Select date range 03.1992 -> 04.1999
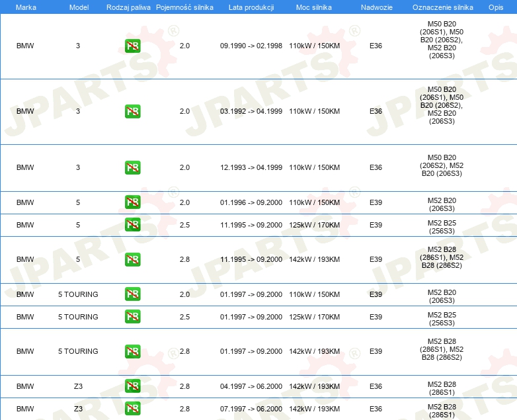The height and width of the screenshot is (420, 517). (251, 111)
